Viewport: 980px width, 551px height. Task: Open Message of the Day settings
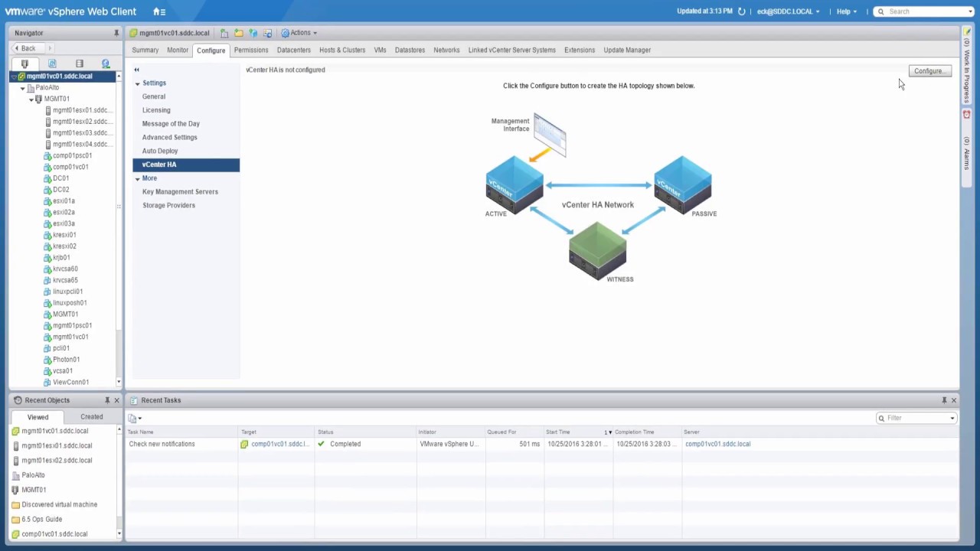click(171, 124)
